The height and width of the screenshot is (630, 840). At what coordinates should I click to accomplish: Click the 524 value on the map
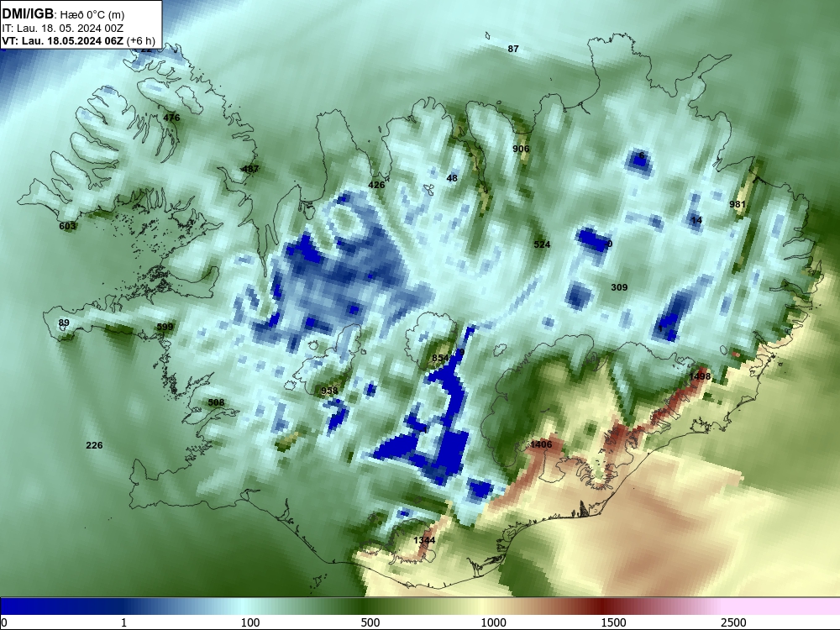[542, 244]
